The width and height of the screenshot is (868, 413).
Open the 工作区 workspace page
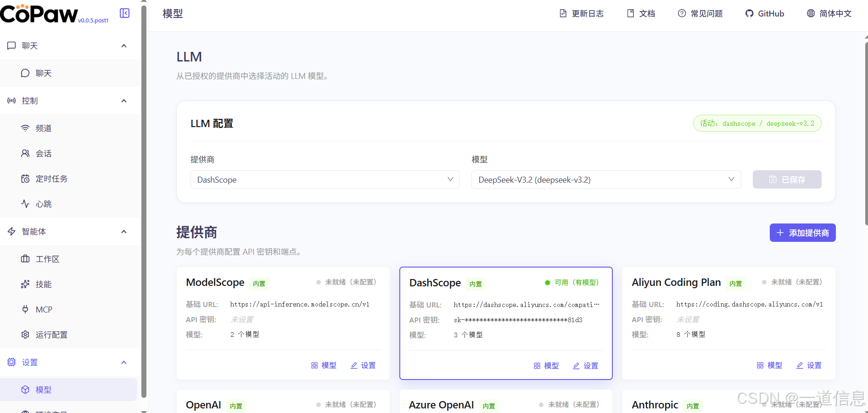(x=69, y=259)
